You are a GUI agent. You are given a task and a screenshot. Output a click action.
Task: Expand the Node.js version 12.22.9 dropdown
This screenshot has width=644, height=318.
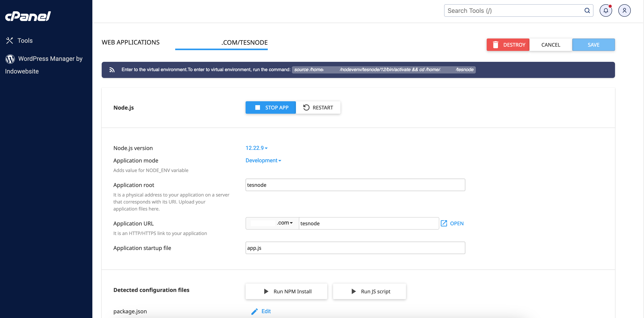(x=256, y=148)
